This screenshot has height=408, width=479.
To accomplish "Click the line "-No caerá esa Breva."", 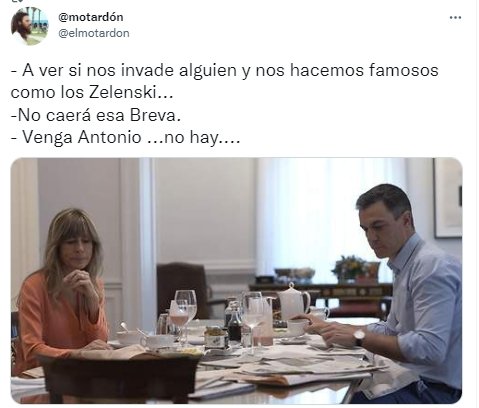I will (96, 115).
